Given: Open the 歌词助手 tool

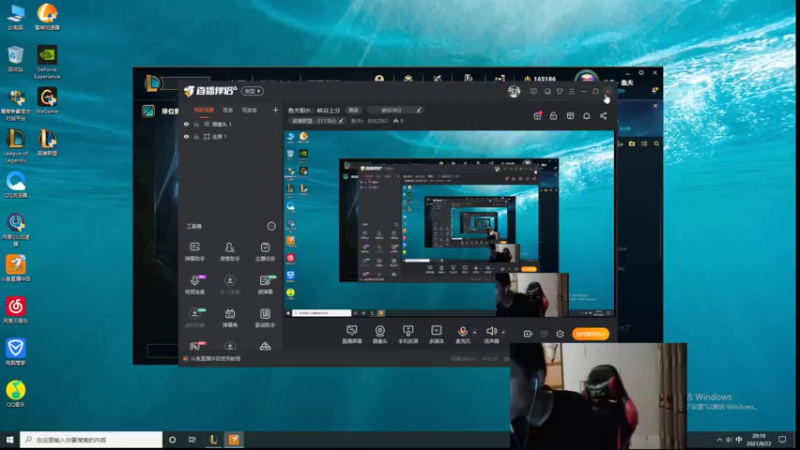Looking at the screenshot, I should tap(265, 318).
